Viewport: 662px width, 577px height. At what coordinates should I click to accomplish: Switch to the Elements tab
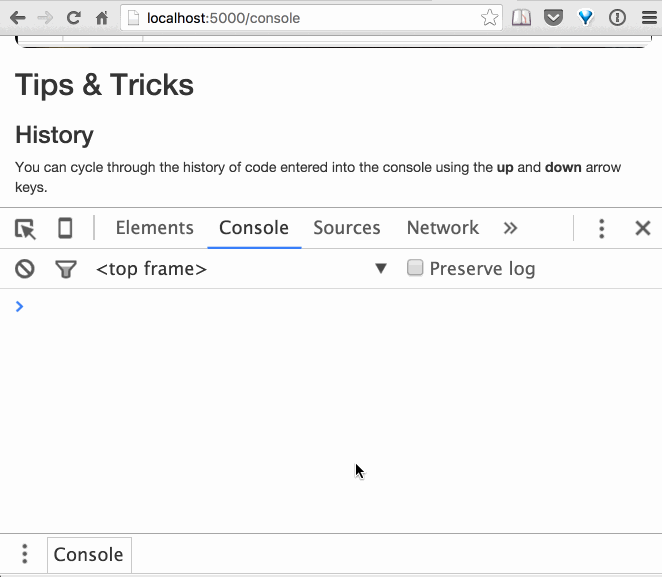click(154, 229)
